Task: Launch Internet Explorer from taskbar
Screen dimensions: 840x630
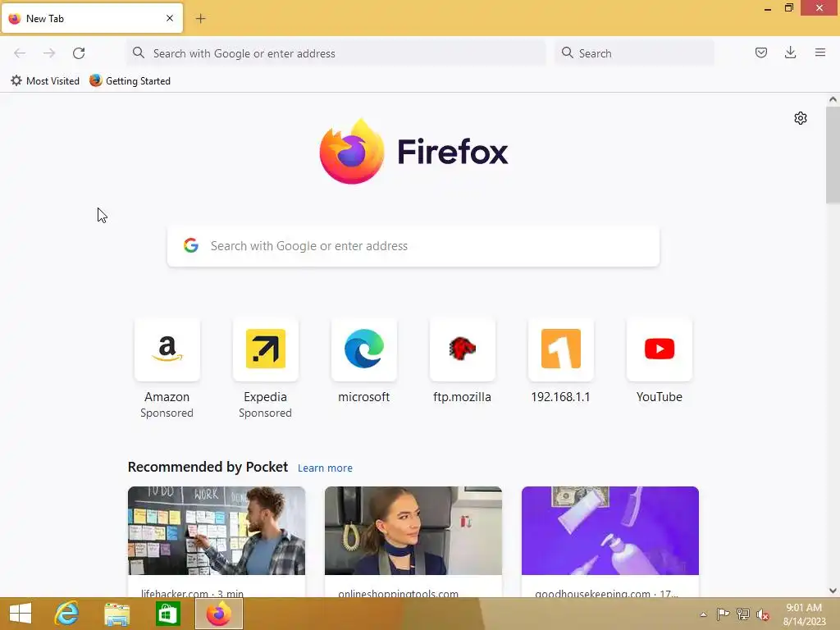Action: click(x=67, y=614)
